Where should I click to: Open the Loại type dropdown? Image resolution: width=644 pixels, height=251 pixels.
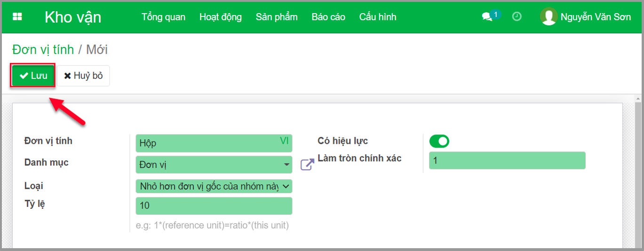coord(214,187)
